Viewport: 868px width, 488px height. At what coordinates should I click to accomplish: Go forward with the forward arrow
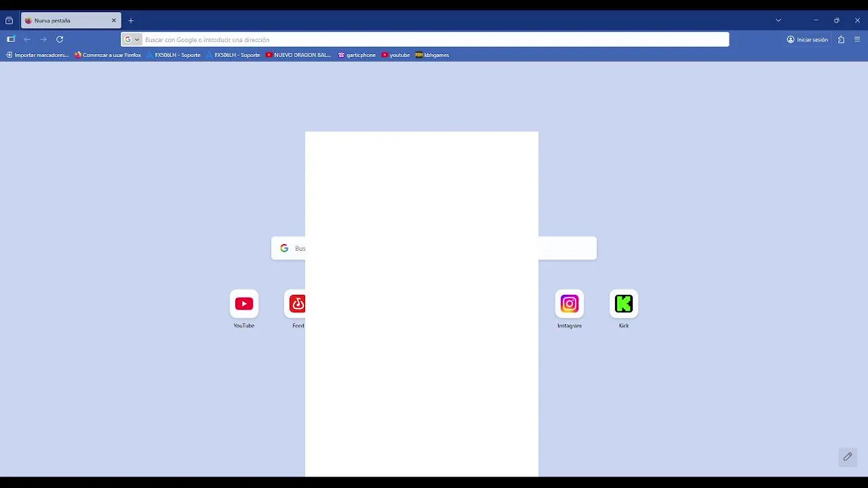tap(43, 39)
